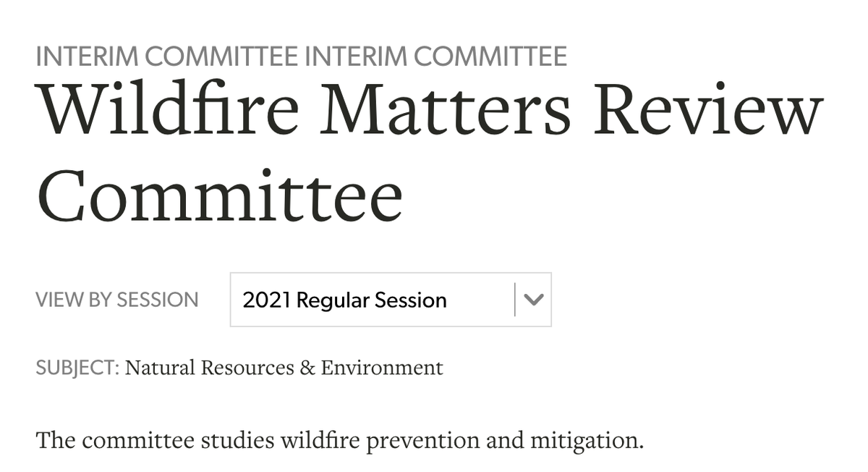868x472 pixels.
Task: Click 'Natural Resources' in the subject line
Action: 210,368
